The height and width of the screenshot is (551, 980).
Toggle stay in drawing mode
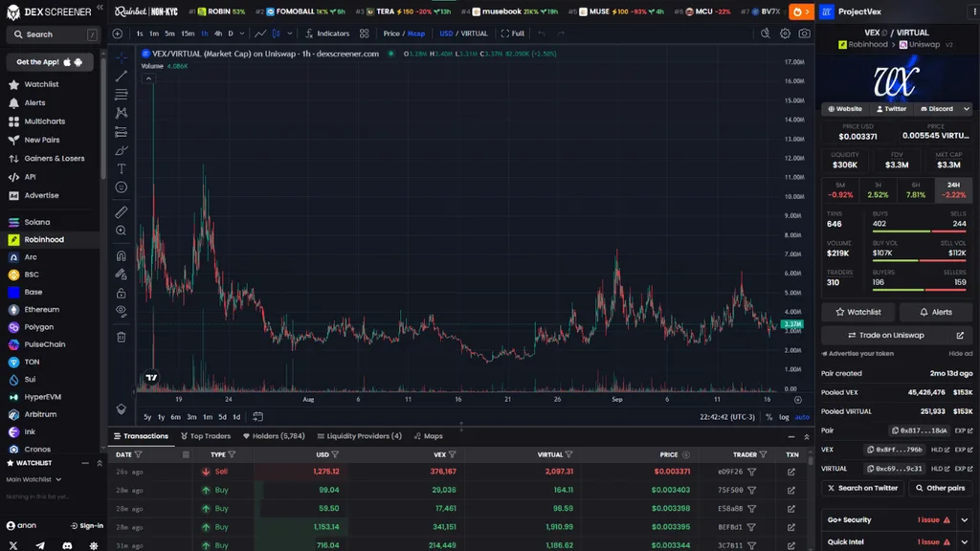click(x=122, y=275)
